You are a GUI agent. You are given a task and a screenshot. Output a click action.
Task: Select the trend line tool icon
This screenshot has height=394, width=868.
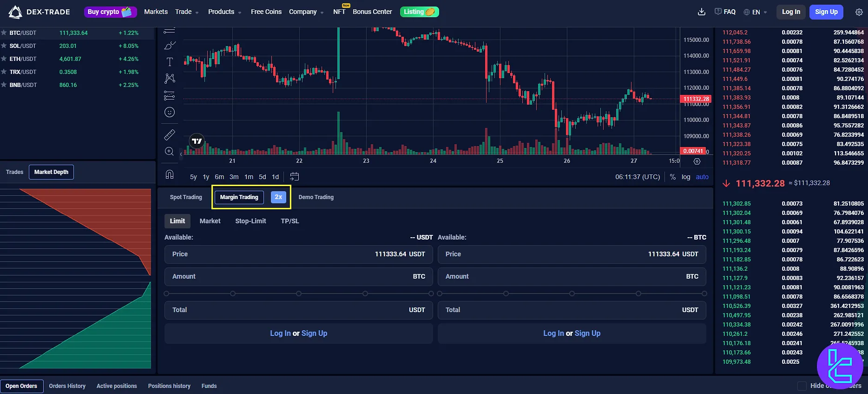point(170,30)
